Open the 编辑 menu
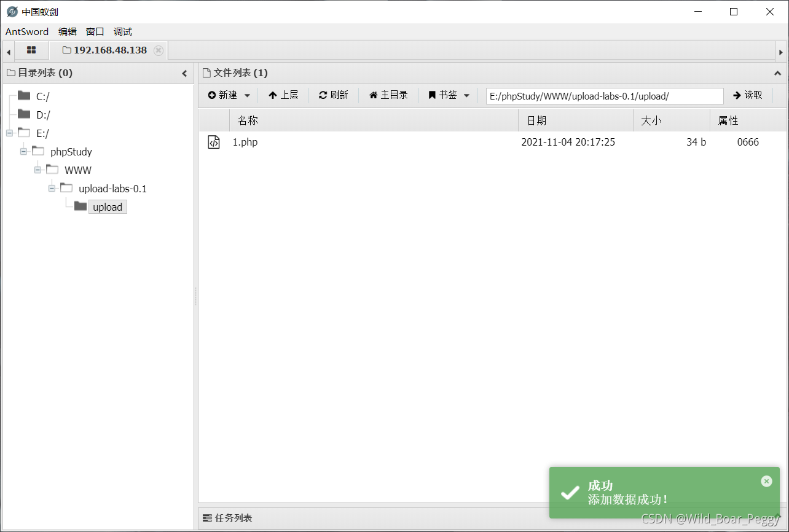 (67, 31)
